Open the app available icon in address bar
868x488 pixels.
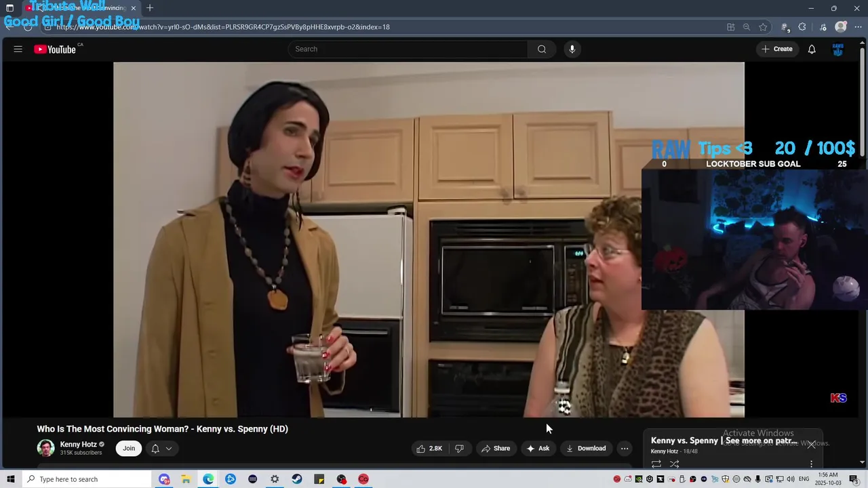click(731, 27)
